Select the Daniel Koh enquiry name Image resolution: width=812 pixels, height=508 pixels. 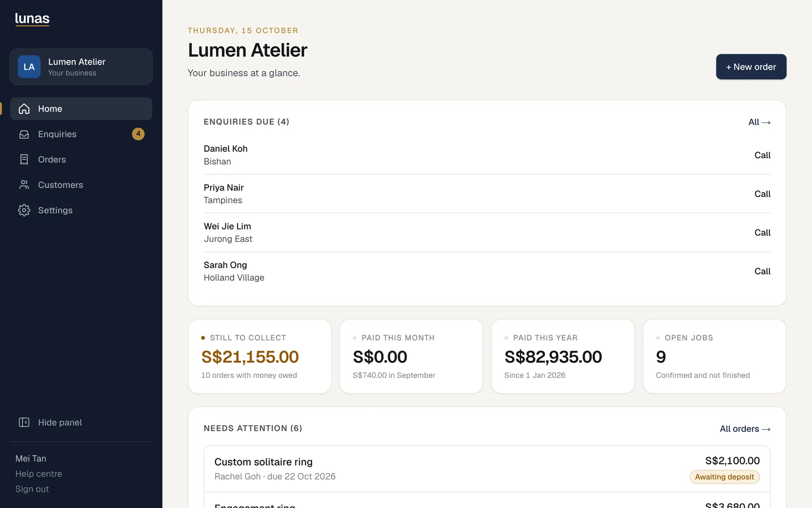coord(225,149)
